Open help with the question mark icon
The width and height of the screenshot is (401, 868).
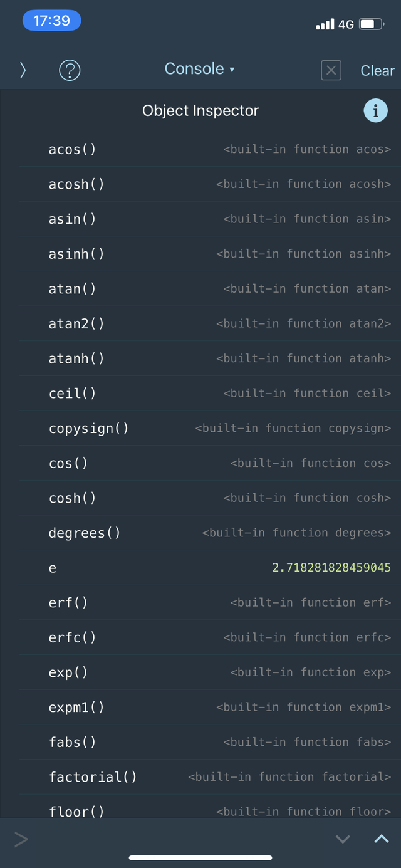point(69,70)
